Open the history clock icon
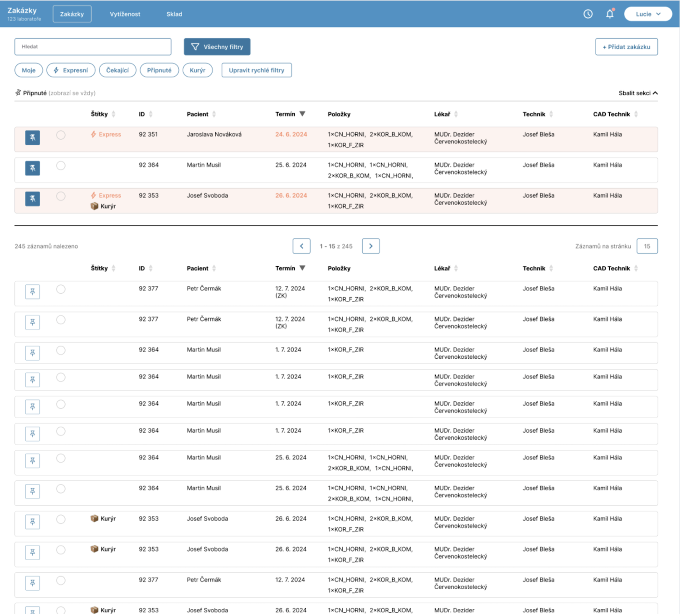This screenshot has width=680, height=616. click(x=588, y=14)
